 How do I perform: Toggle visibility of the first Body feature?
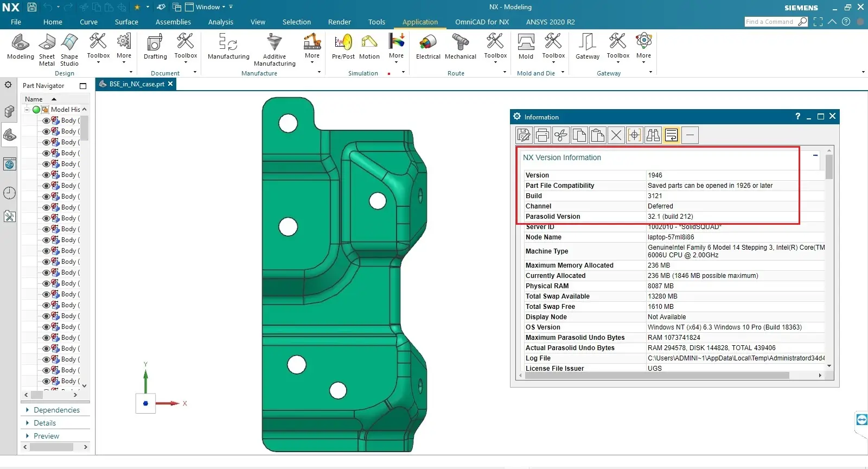[46, 121]
